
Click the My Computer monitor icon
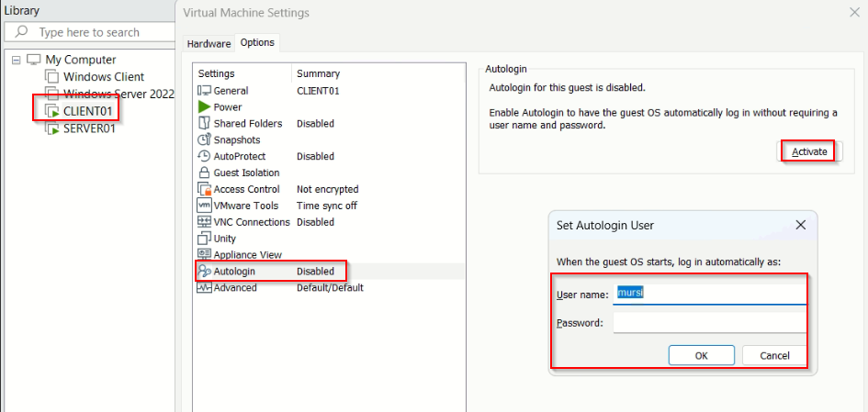[x=34, y=60]
